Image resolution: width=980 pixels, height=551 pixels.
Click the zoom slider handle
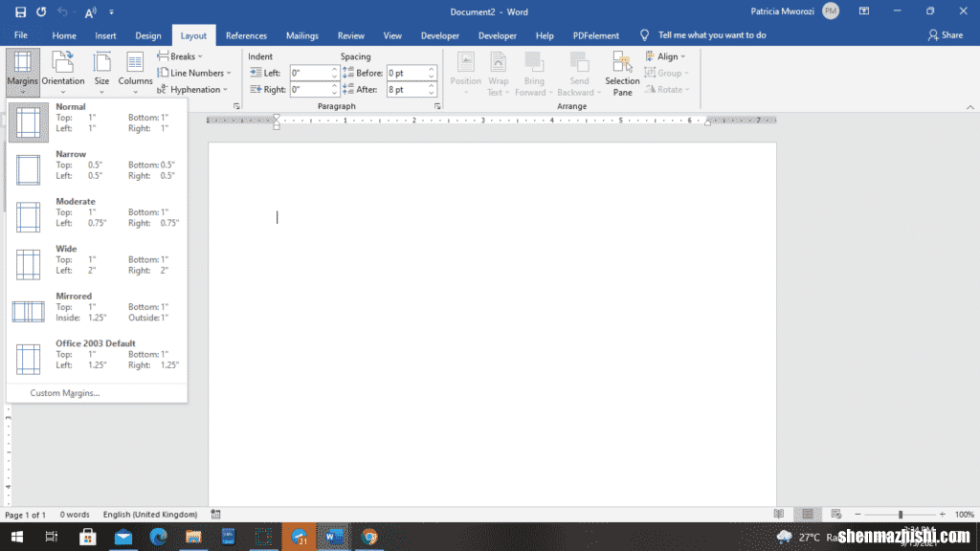point(901,514)
